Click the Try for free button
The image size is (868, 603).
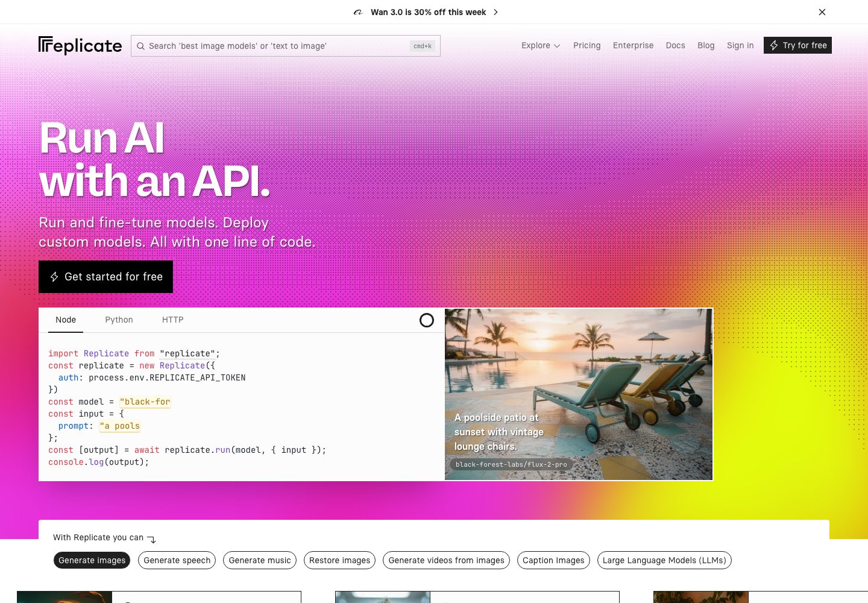coord(797,45)
